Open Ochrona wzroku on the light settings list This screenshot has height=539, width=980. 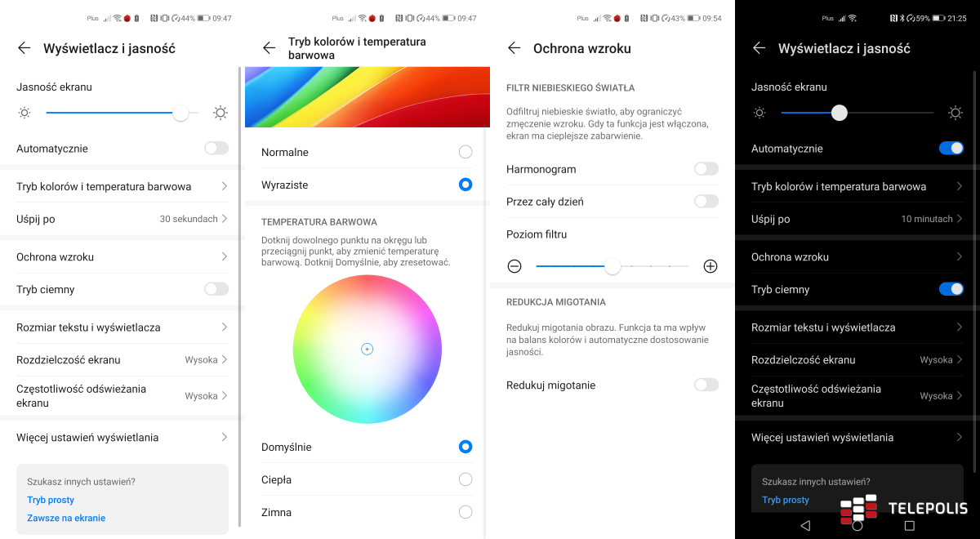click(122, 256)
